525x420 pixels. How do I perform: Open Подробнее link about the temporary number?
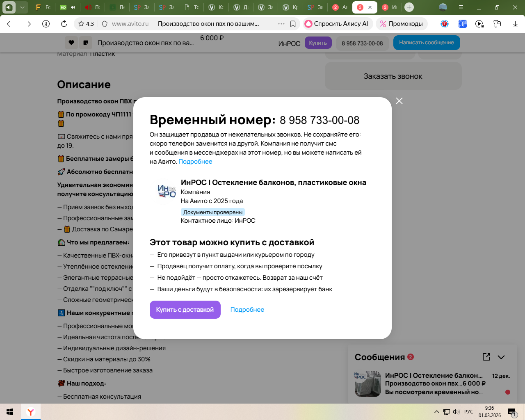(x=195, y=162)
